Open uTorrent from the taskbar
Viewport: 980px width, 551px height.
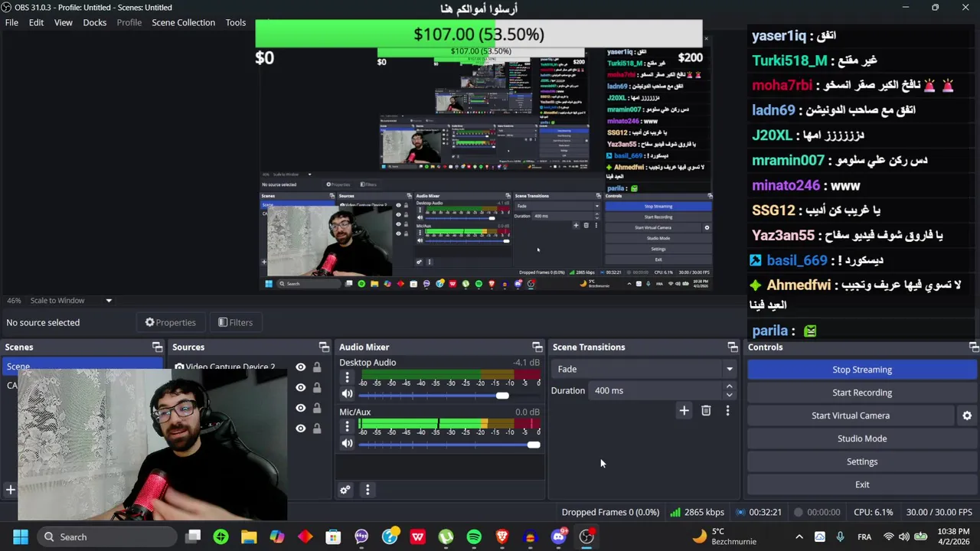(x=446, y=537)
